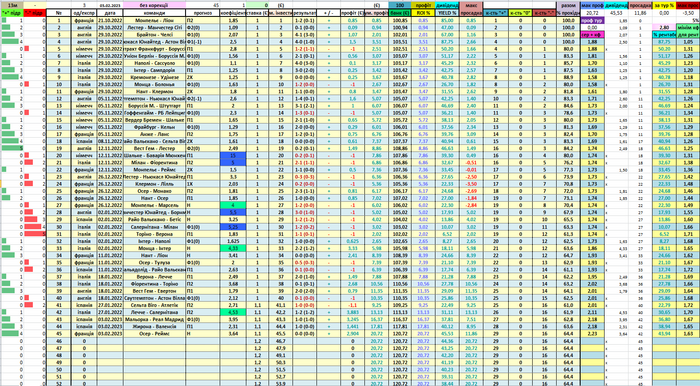This screenshot has width=700, height=386.
Task: Click the 'разом' header cell
Action: (568, 6)
